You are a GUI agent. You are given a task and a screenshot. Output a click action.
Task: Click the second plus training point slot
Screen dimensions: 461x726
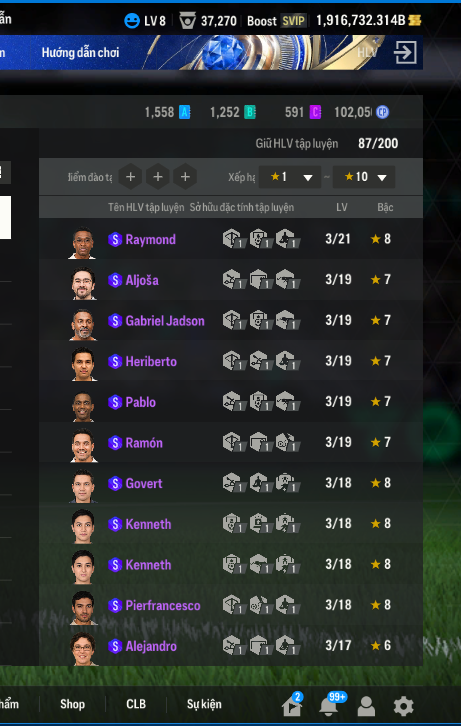pos(158,176)
